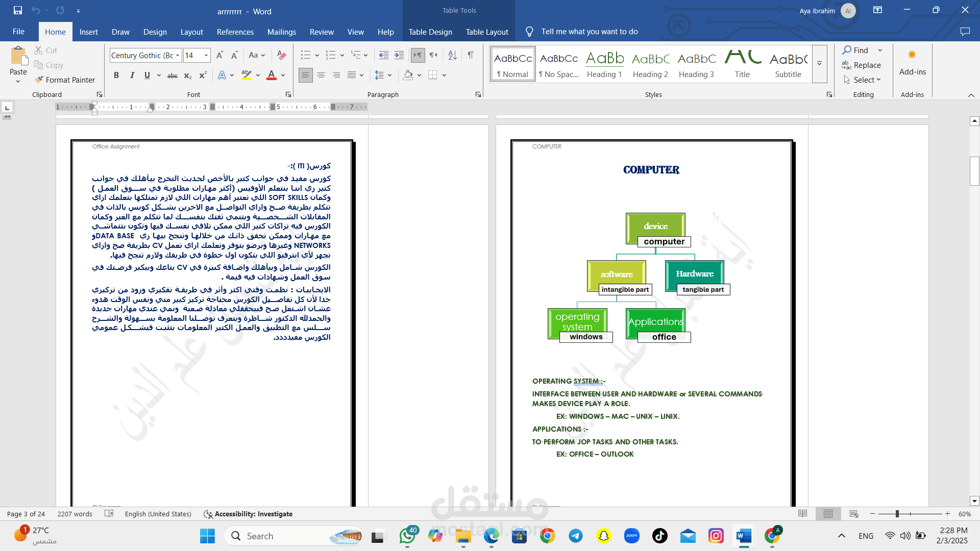Apply subscript formatting
The height and width of the screenshot is (551, 980).
click(188, 76)
